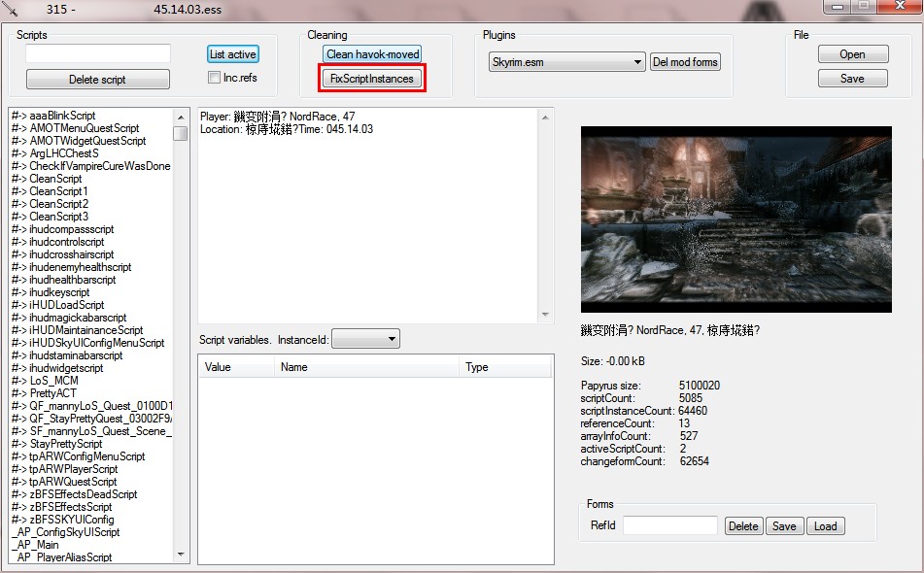Screen dimensions: 924x573
Task: Click Del mod forms button
Action: [x=685, y=62]
